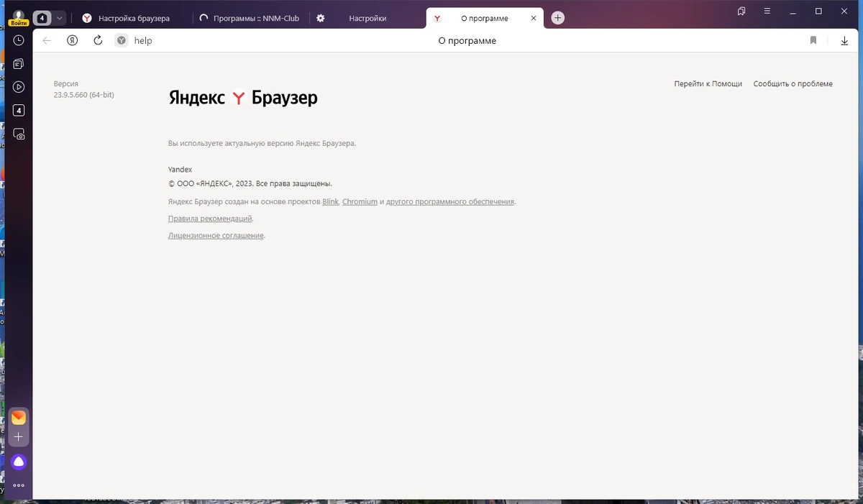Screen dimensions: 863x504
Task: Open the video player icon in the sidebar
Action: 19,87
